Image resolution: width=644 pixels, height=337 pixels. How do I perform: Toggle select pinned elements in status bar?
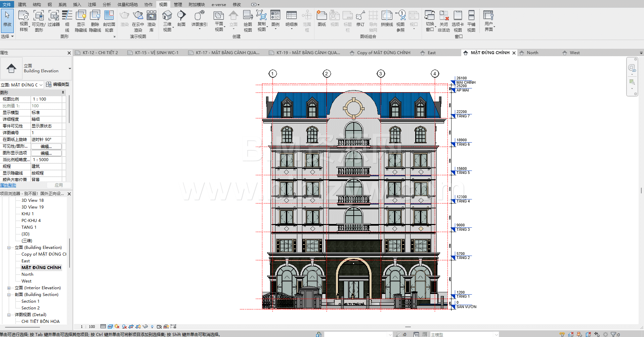(x=579, y=334)
